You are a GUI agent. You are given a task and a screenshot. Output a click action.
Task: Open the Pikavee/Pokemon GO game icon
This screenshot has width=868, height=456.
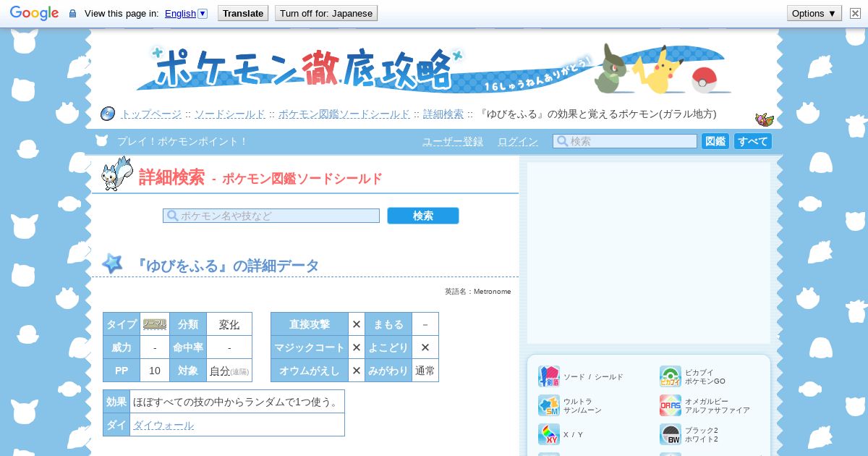pyautogui.click(x=671, y=376)
